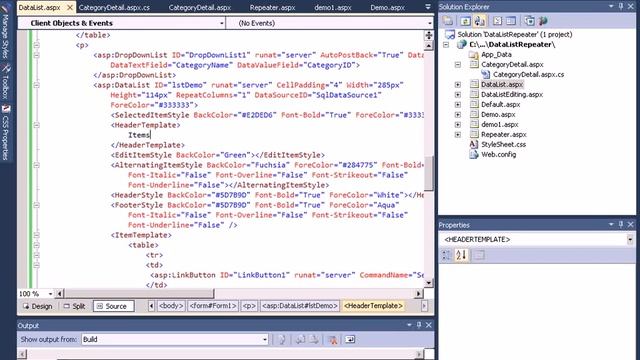This screenshot has height=360, width=640.
Task: Select CategoryDetail.aspx.cs in Solution Explorer
Action: [x=528, y=74]
